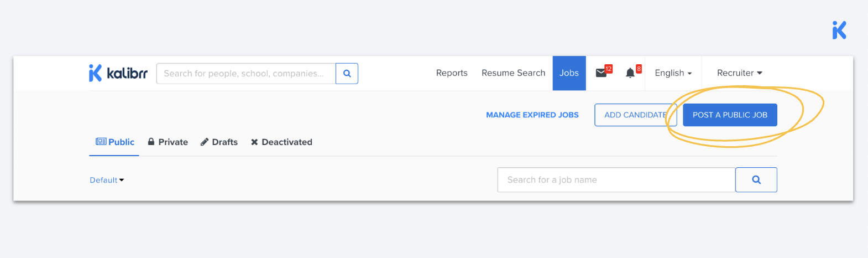
Task: Click the Post a Public Job button
Action: coord(730,115)
